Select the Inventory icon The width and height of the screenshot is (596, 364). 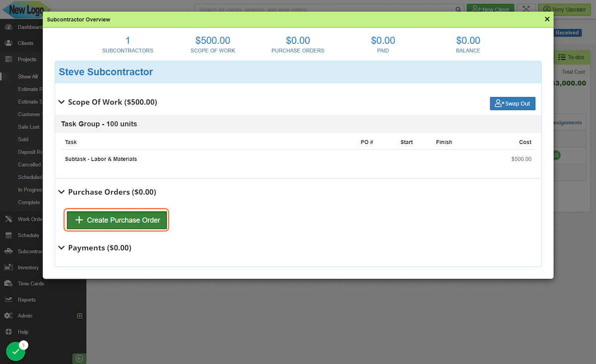coord(9,267)
